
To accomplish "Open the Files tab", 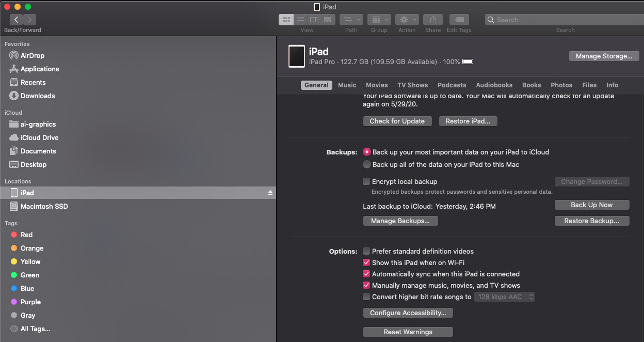I will point(589,85).
